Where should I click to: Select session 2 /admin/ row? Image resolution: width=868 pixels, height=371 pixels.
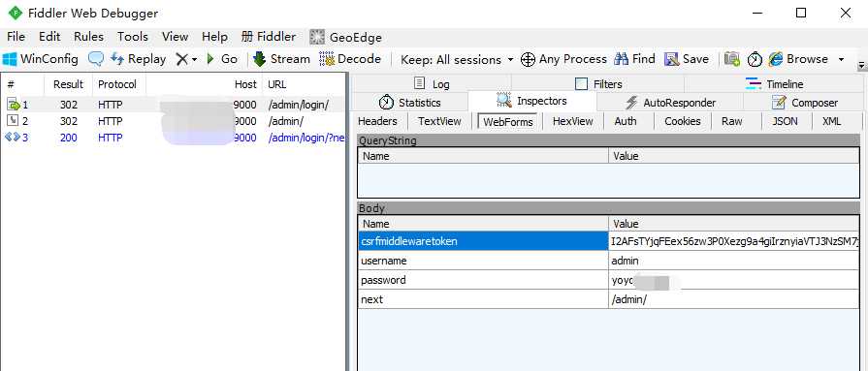174,121
